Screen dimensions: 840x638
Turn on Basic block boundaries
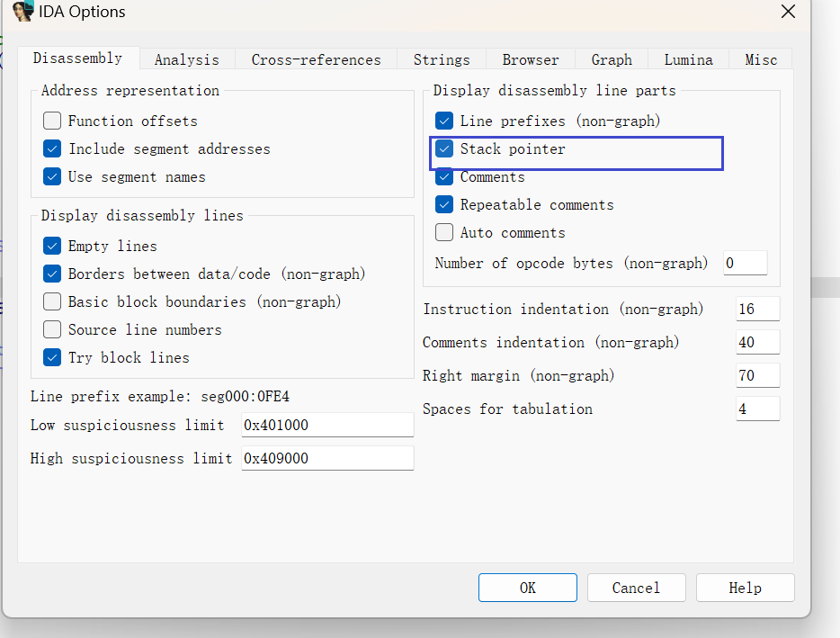(52, 301)
